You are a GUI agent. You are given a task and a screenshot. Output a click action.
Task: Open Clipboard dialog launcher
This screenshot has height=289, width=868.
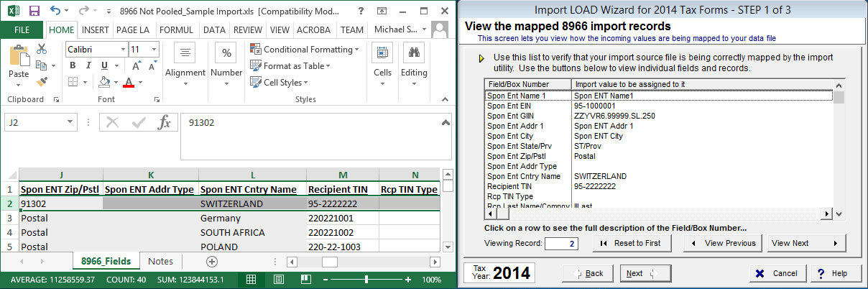(x=56, y=99)
